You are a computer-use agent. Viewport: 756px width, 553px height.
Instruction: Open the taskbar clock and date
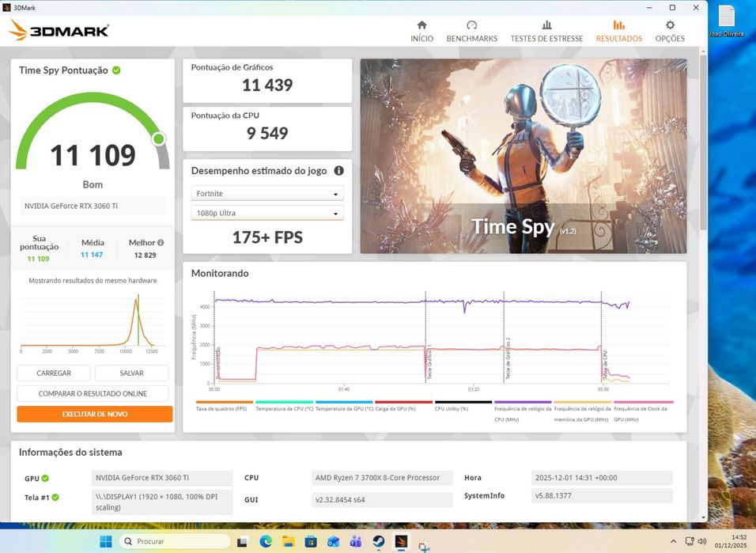click(x=731, y=541)
